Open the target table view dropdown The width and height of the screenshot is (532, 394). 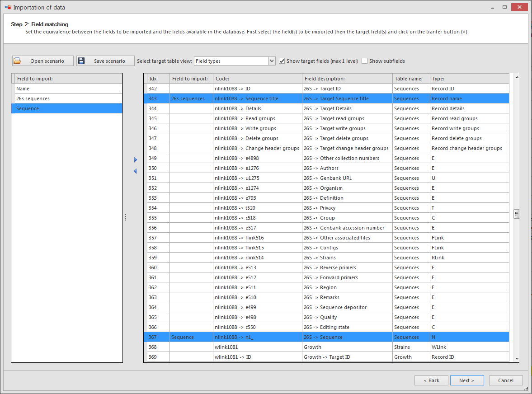click(x=272, y=61)
